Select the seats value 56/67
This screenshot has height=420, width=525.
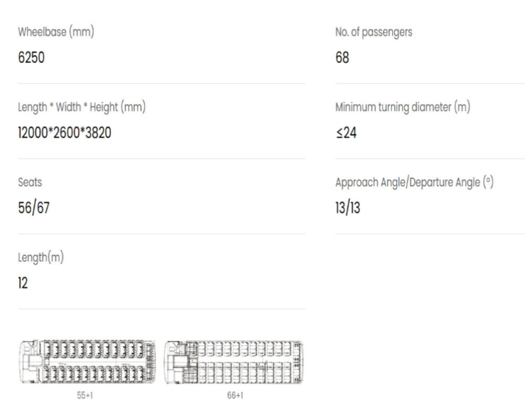(34, 208)
